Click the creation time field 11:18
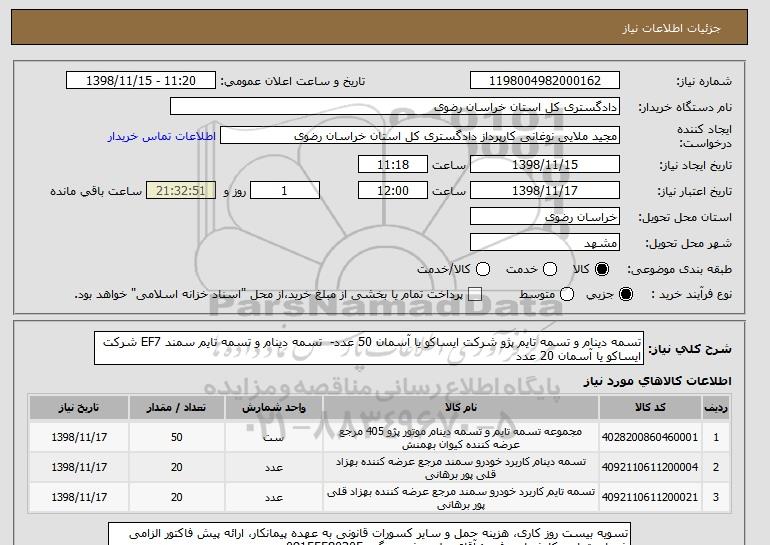The image size is (770, 545). coord(393,164)
